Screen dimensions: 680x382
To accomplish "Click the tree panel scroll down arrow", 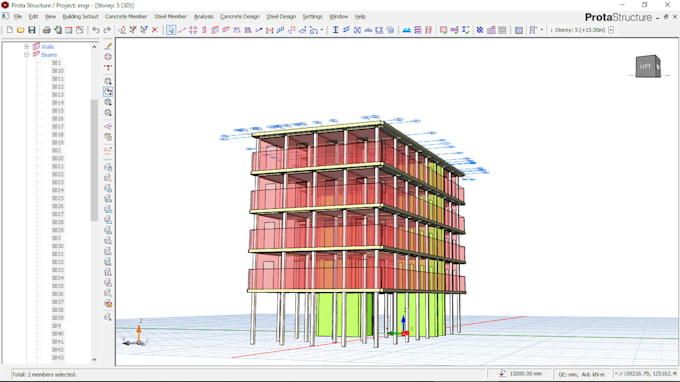I will tap(94, 359).
